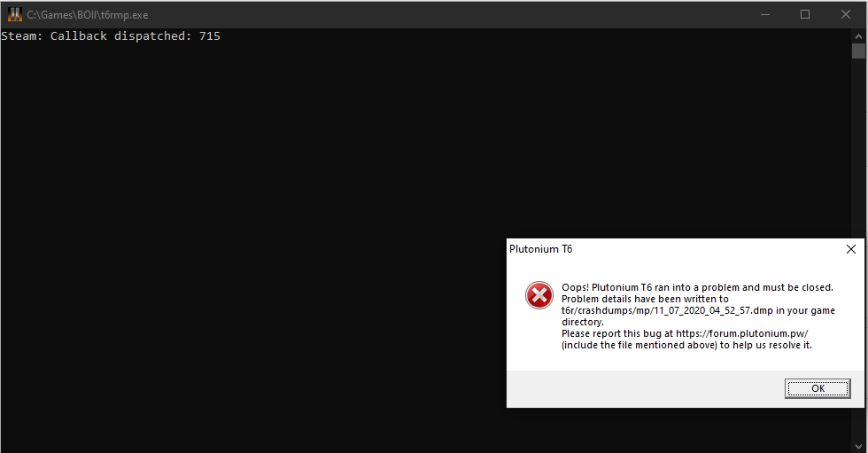Screen dimensions: 868x453
Task: Click the console scrollbar down arrow
Action: (x=858, y=446)
